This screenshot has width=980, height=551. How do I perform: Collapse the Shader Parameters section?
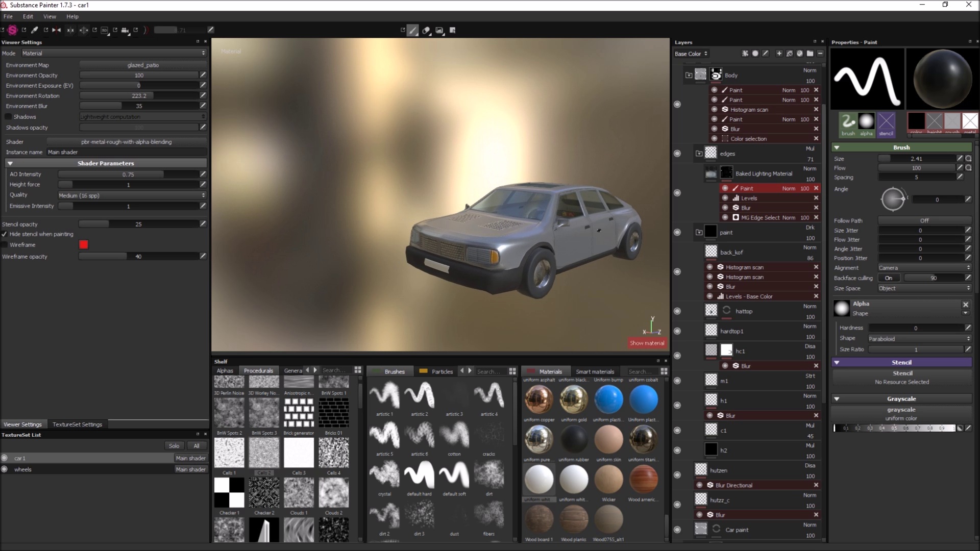click(10, 163)
